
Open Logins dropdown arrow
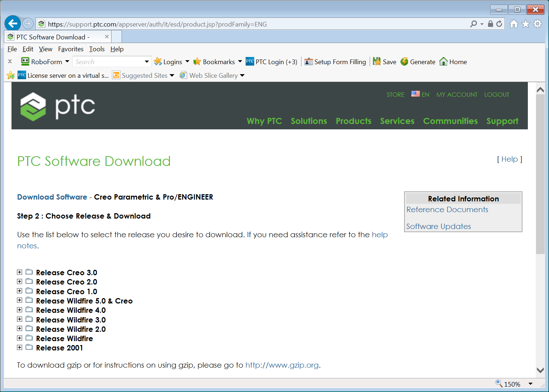coord(187,62)
